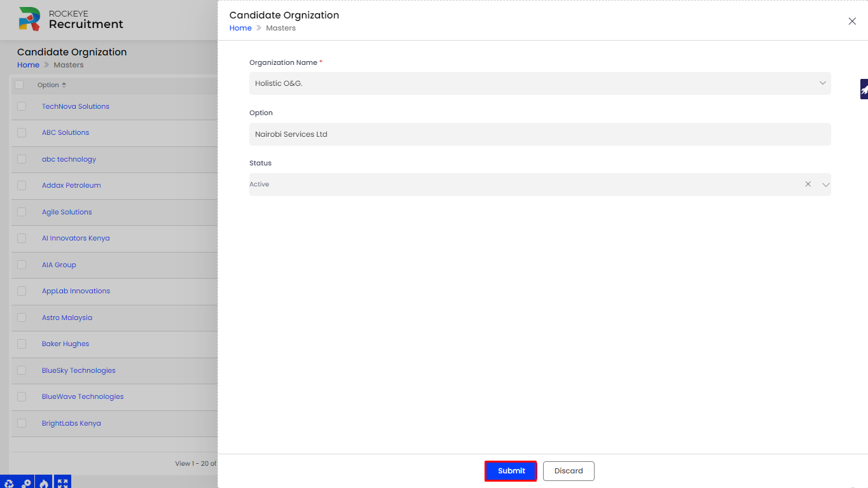Viewport: 868px width, 488px height.
Task: Open AI Innovators Kenya entry
Action: pyautogui.click(x=76, y=238)
